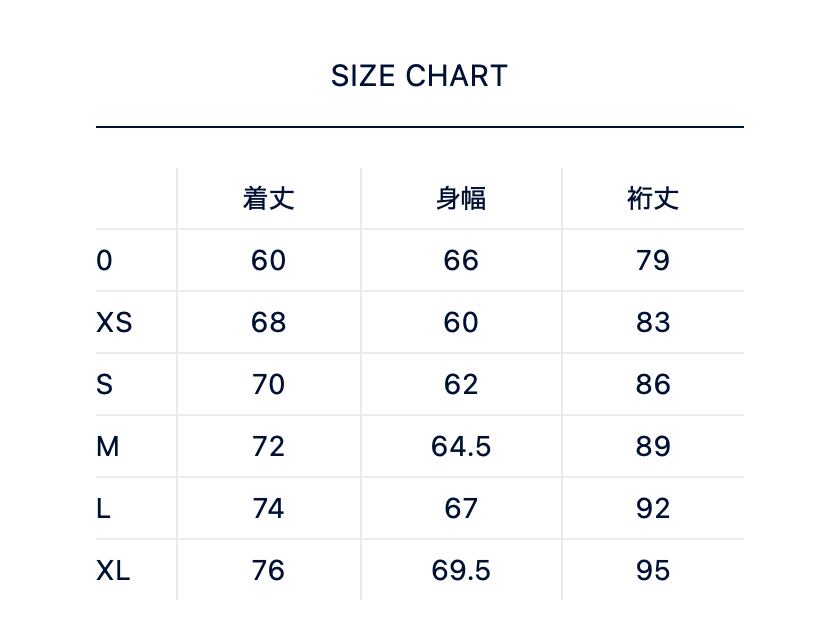
Task: Click the 裄丈 value 79 for size 0
Action: coord(653,261)
